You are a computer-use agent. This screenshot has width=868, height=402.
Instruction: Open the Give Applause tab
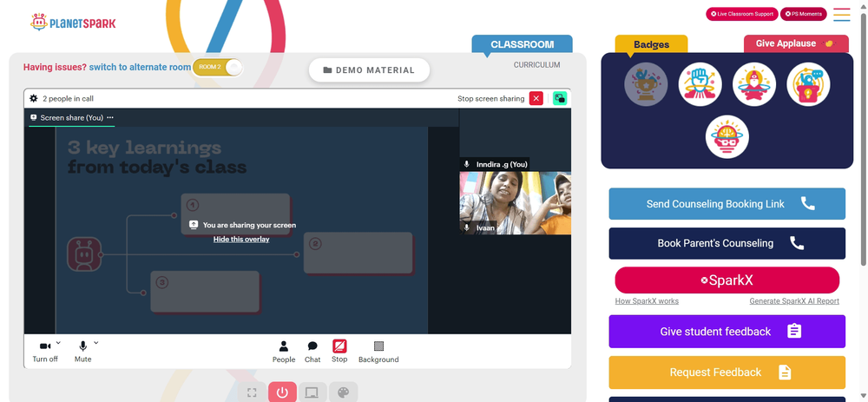click(795, 43)
